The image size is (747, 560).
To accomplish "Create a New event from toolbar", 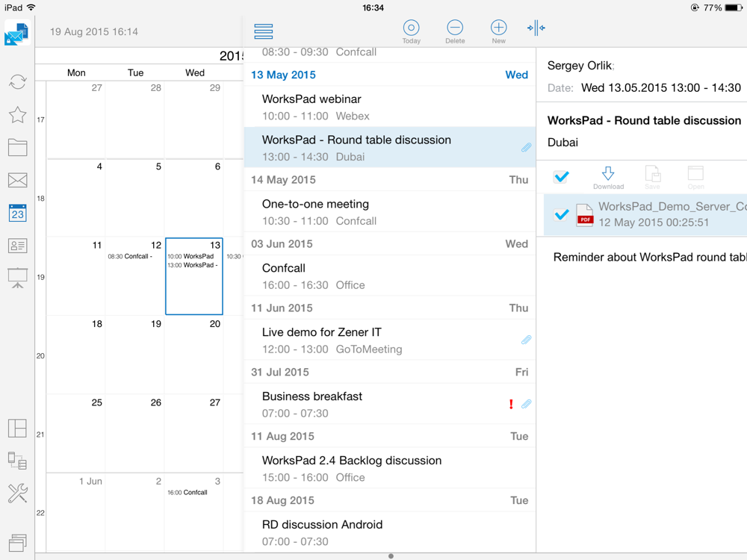I will [x=499, y=32].
